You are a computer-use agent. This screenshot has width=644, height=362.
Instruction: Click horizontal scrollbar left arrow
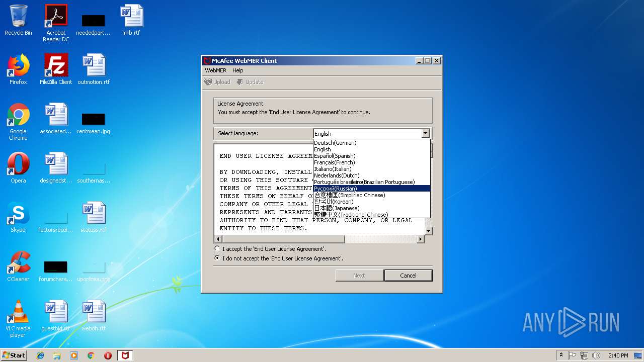(x=218, y=239)
